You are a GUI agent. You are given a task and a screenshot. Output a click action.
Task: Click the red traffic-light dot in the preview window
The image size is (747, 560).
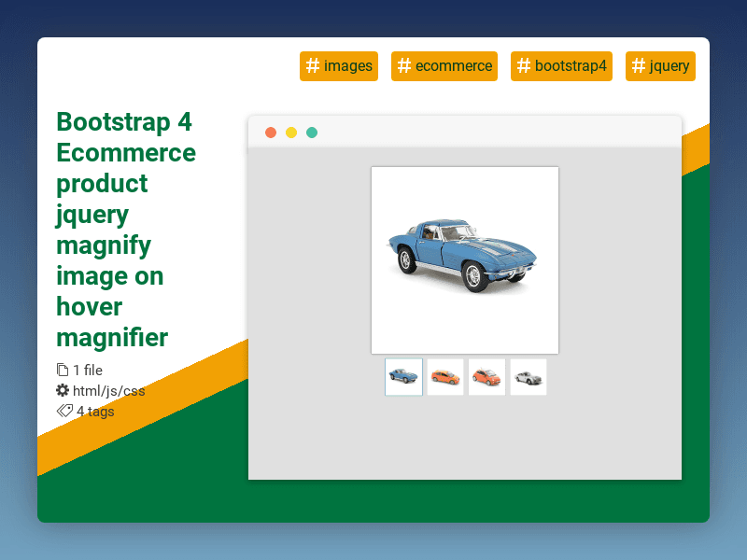tap(270, 133)
